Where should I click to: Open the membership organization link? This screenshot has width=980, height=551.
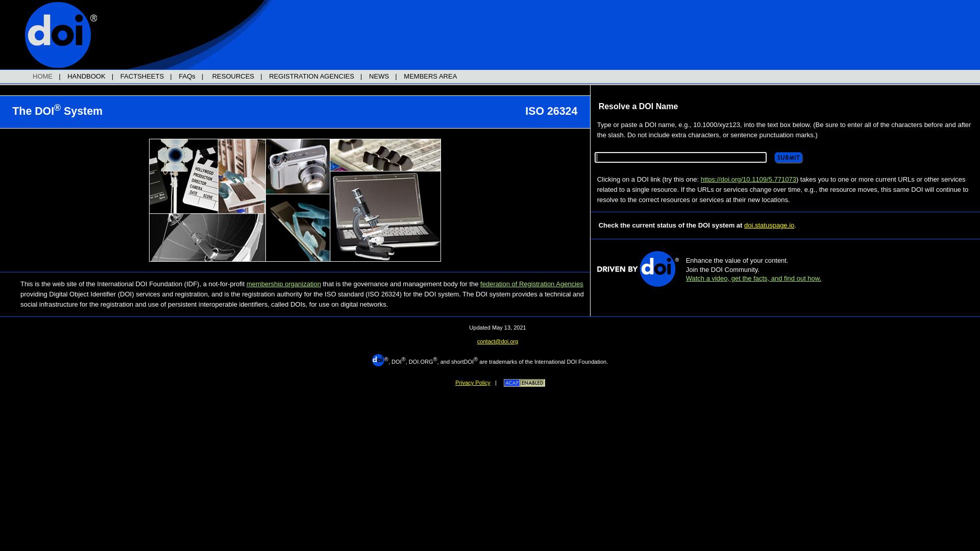(x=284, y=284)
